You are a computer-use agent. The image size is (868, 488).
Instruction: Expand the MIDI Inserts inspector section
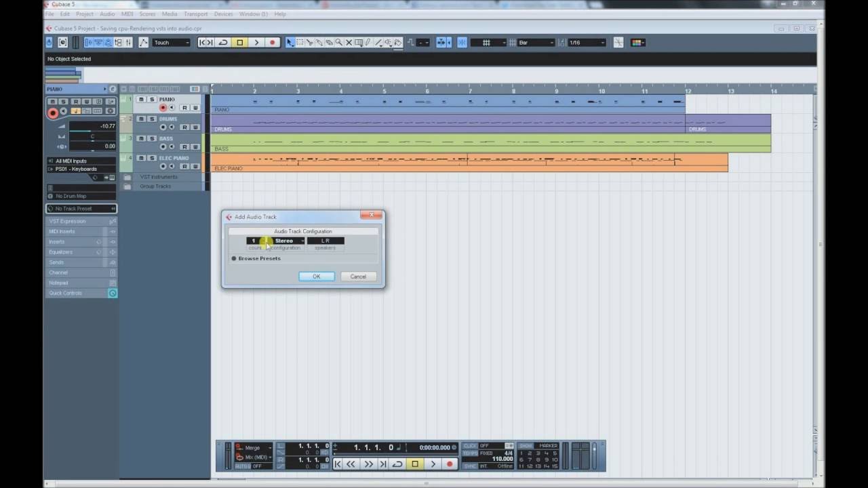81,232
